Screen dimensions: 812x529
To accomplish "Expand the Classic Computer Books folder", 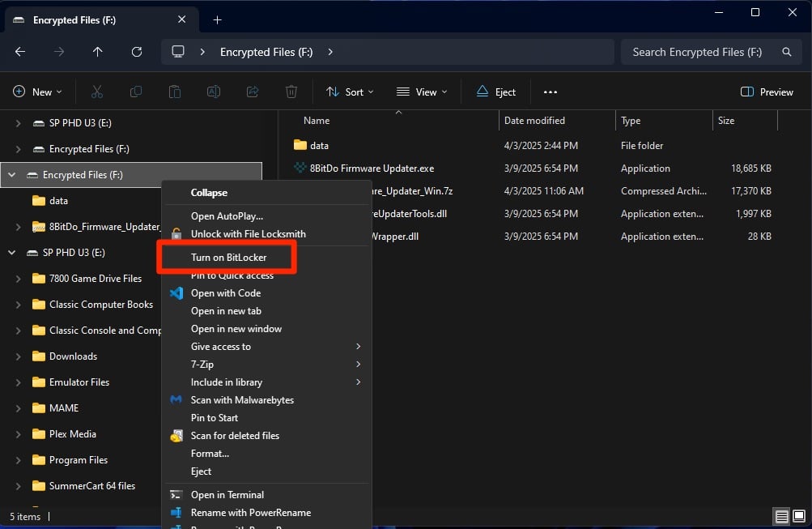I will [x=18, y=304].
